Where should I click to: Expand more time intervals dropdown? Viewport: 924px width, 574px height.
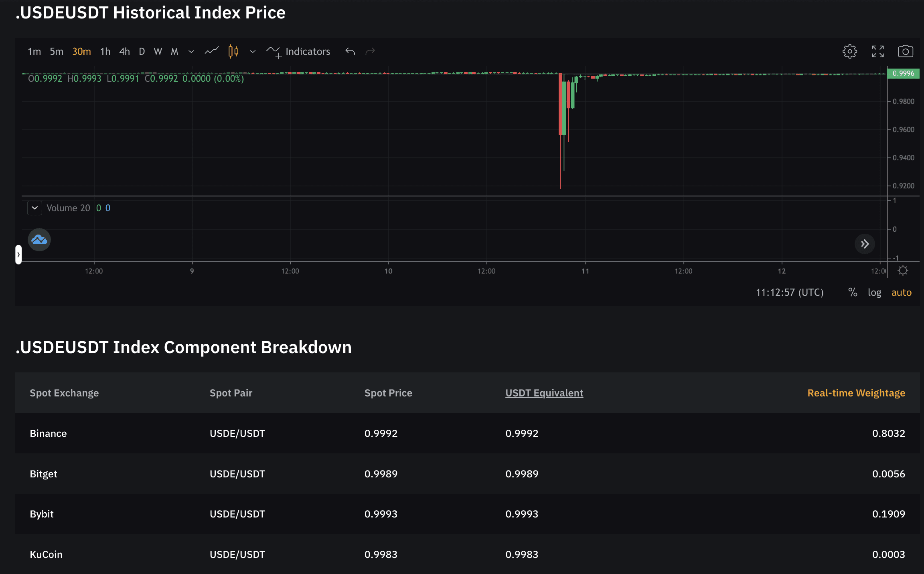pyautogui.click(x=191, y=51)
